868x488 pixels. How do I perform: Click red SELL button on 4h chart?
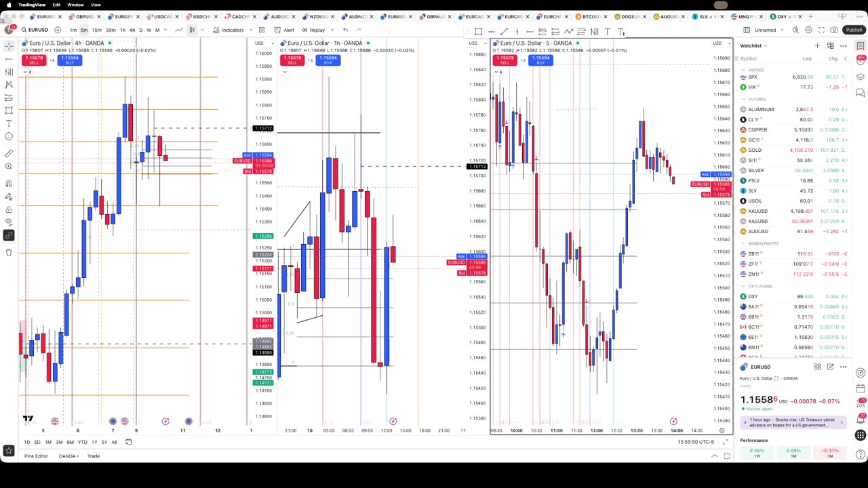pos(34,60)
